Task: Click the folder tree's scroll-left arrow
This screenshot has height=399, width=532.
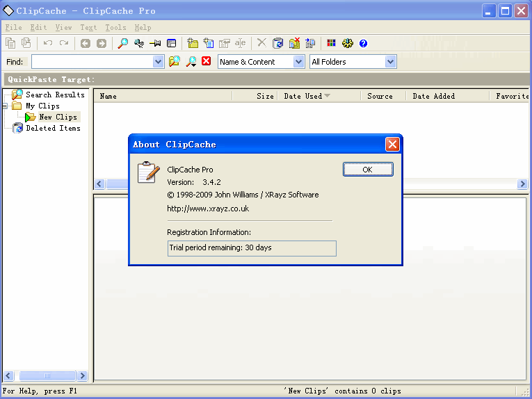Action: pos(8,375)
